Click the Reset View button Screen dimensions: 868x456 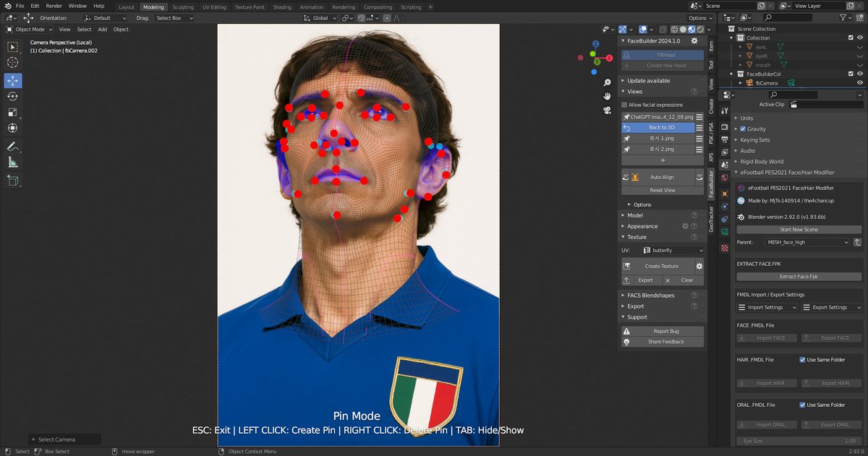pos(662,190)
